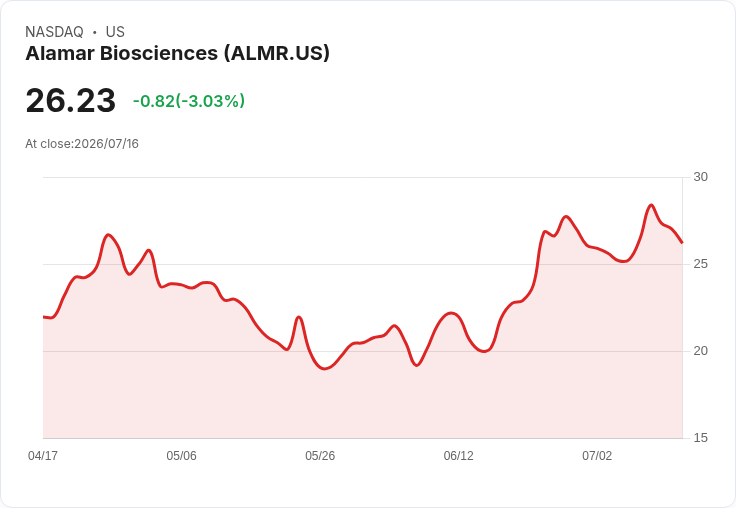Screen dimensions: 736x508
Task: Click the 26.23 current price
Action: [70, 100]
